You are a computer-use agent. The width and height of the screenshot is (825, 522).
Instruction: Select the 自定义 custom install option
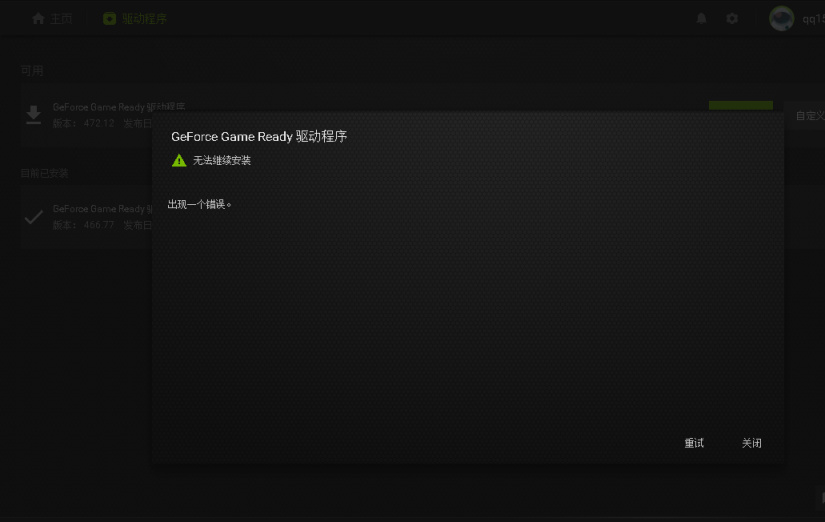point(810,116)
